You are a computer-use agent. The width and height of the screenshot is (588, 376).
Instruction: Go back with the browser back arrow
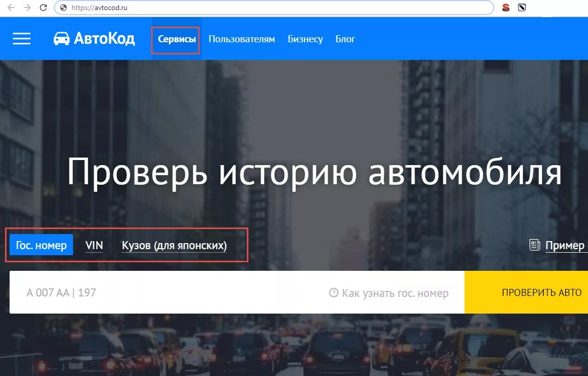[11, 8]
